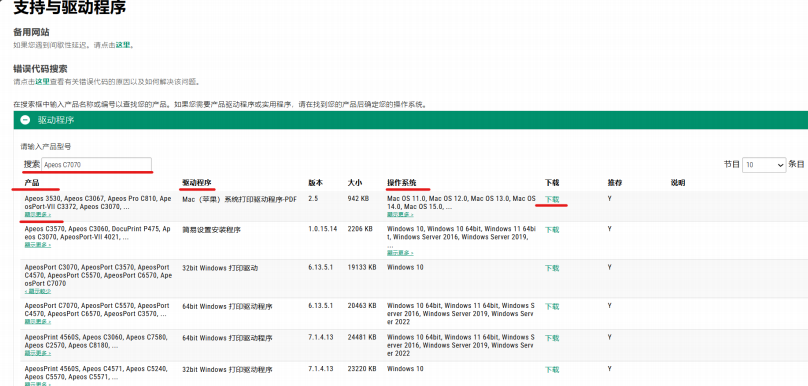The width and height of the screenshot is (808, 386).
Task: Click the Mac（苹果）系统打印驱动程序-PDF name
Action: 240,199
